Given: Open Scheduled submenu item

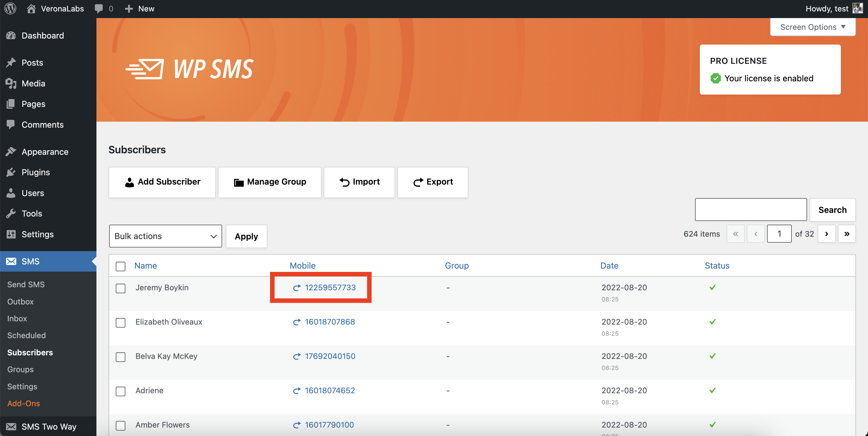Looking at the screenshot, I should point(27,335).
